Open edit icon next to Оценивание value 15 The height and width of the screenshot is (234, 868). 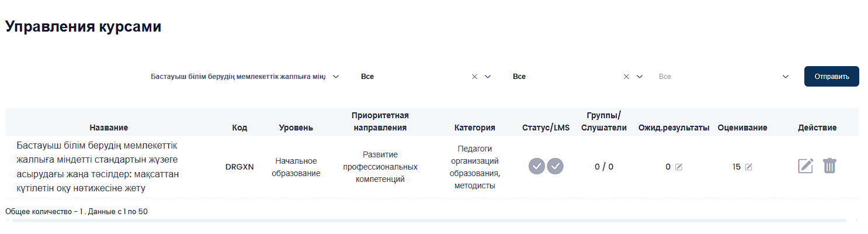(x=748, y=167)
